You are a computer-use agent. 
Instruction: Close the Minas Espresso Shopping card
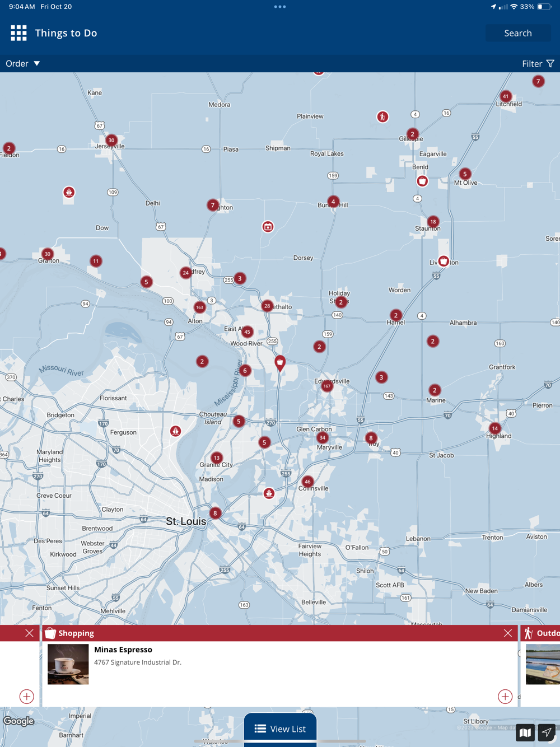click(508, 633)
